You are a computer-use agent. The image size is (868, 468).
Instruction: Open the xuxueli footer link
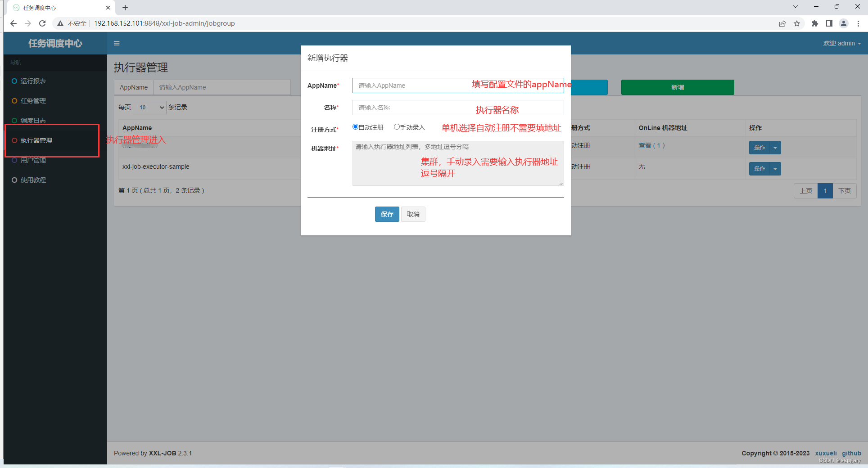[826, 453]
